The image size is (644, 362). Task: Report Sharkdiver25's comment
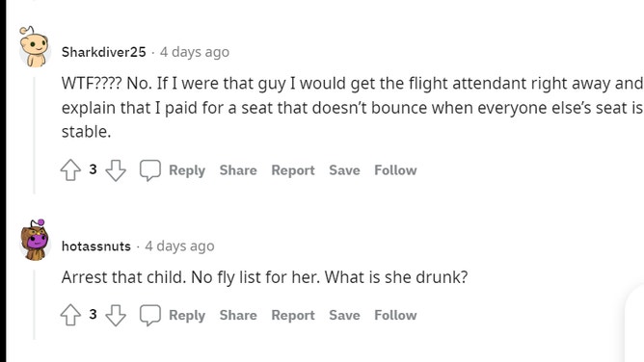(293, 170)
